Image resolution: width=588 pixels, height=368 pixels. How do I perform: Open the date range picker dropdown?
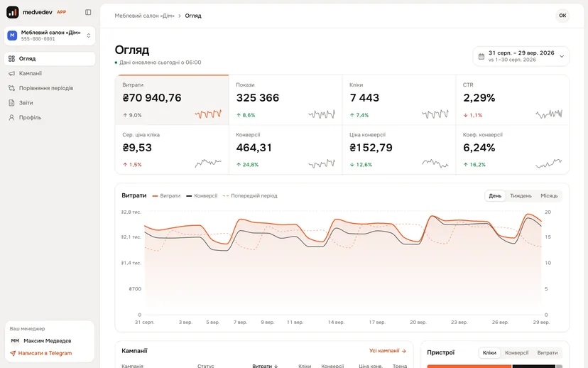(521, 56)
